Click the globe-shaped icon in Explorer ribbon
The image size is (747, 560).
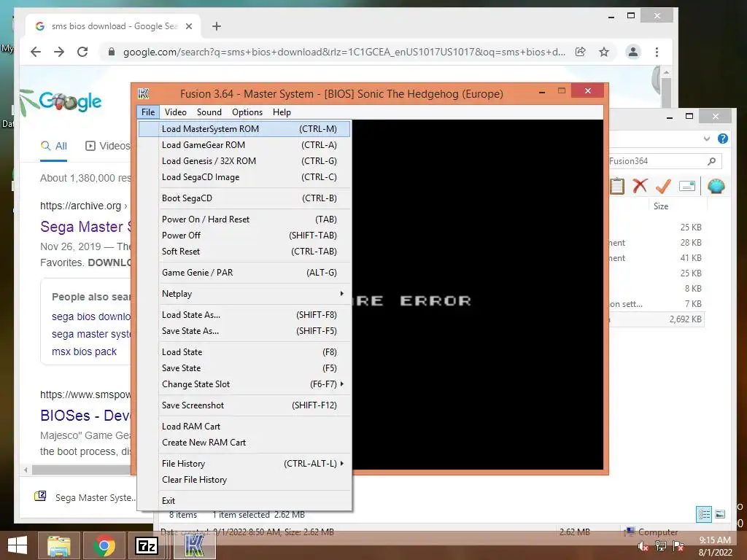(x=716, y=186)
